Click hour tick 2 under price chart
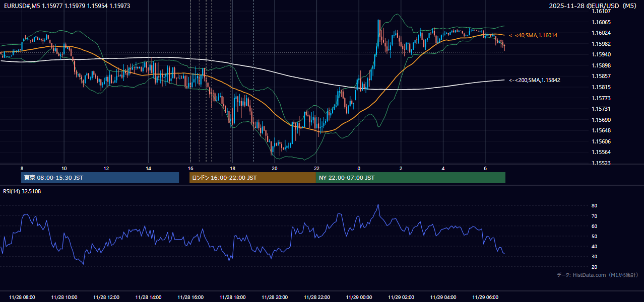This screenshot has height=302, width=644. coord(401,168)
